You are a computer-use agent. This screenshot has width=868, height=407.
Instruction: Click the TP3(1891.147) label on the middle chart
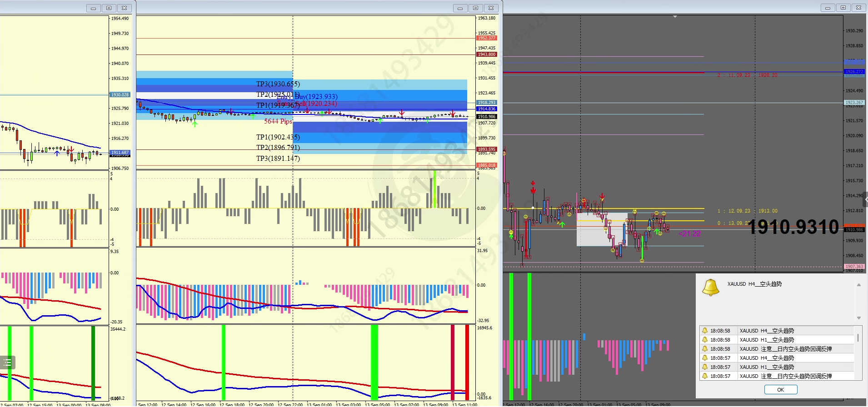pos(278,159)
